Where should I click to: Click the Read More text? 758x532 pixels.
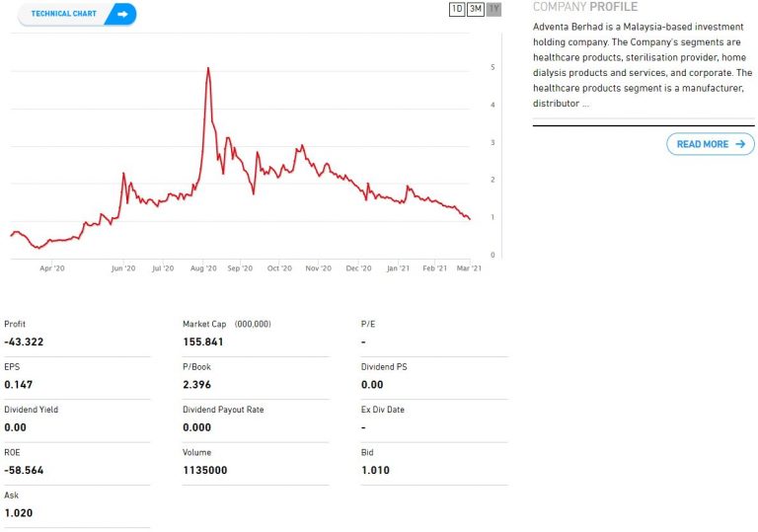point(702,144)
